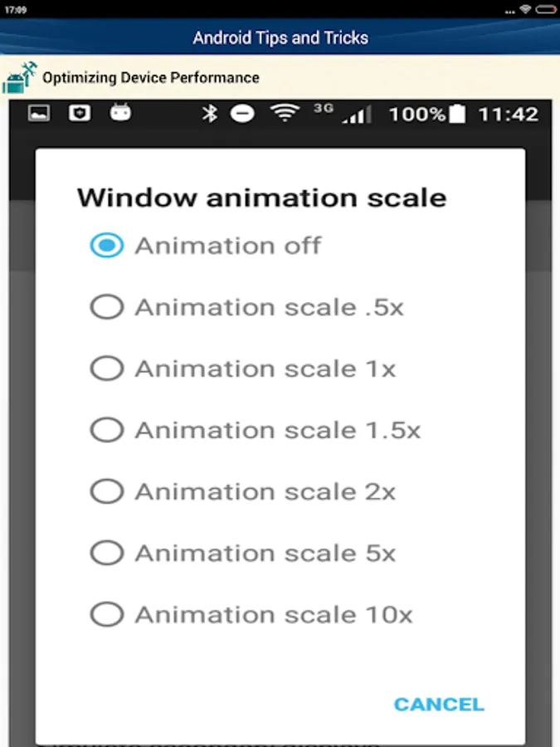Click the Bluetooth status icon
Viewport: 560px width, 747px height.
pyautogui.click(x=210, y=114)
